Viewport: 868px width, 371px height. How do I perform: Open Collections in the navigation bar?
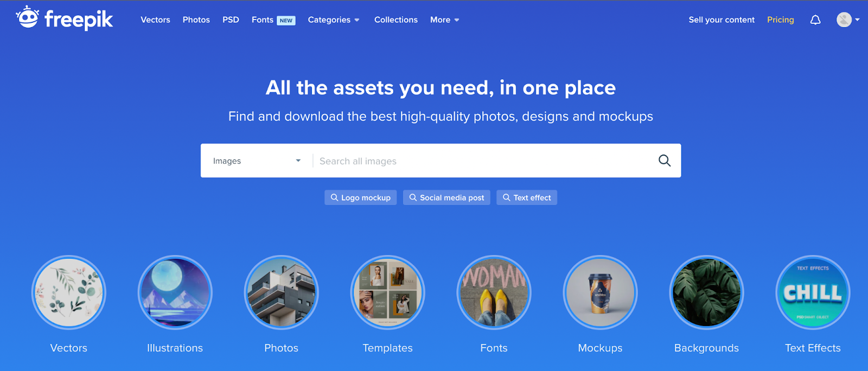click(396, 20)
